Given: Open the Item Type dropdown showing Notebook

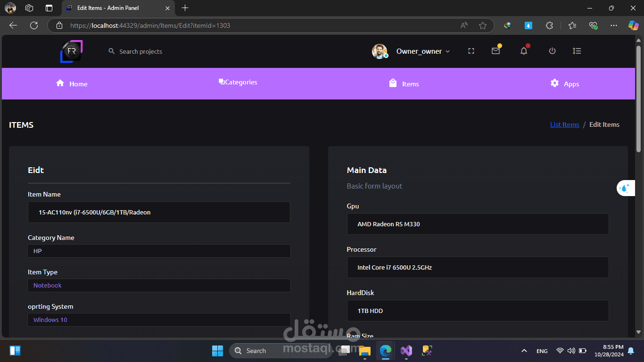Looking at the screenshot, I should pos(159,285).
